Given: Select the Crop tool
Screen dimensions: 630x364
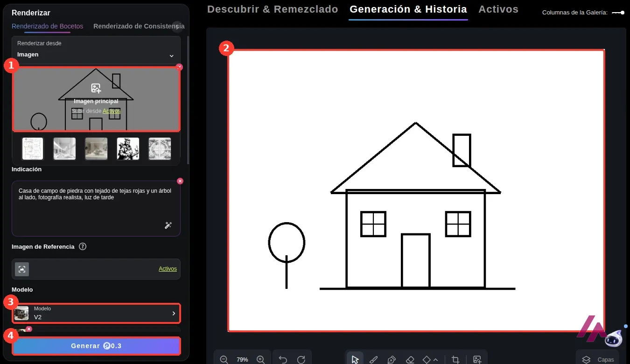Looking at the screenshot, I should 455,359.
